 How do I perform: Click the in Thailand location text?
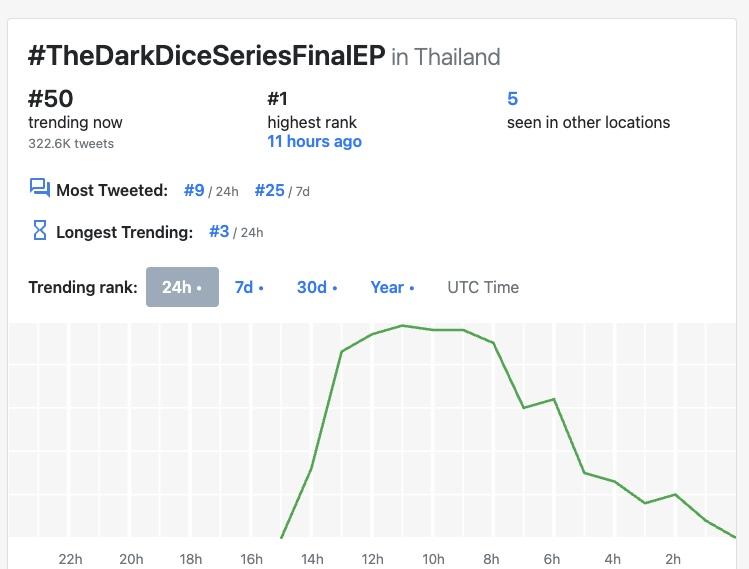(445, 57)
